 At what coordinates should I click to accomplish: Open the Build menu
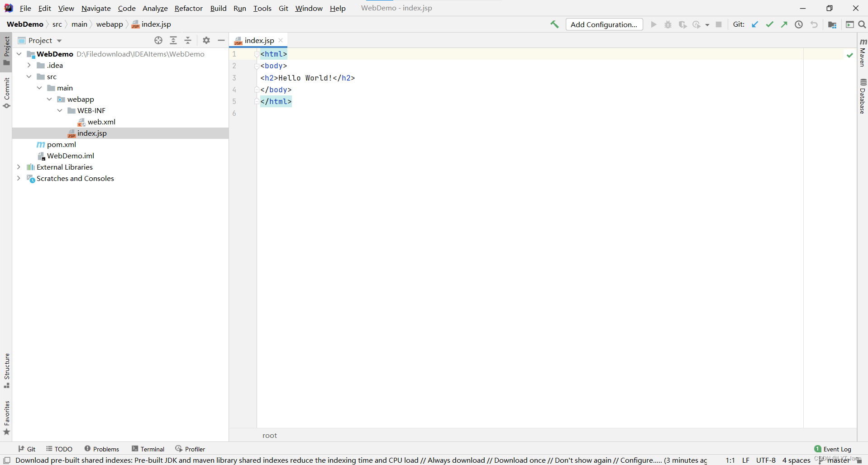(218, 8)
